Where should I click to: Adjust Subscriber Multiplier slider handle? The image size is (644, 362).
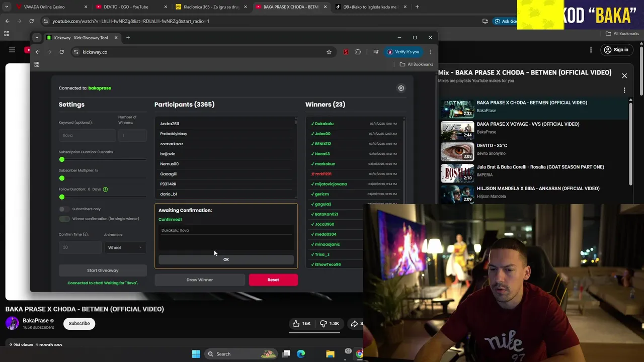(62, 178)
